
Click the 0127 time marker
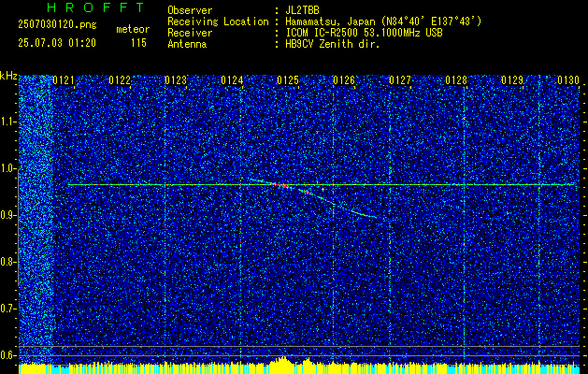400,80
